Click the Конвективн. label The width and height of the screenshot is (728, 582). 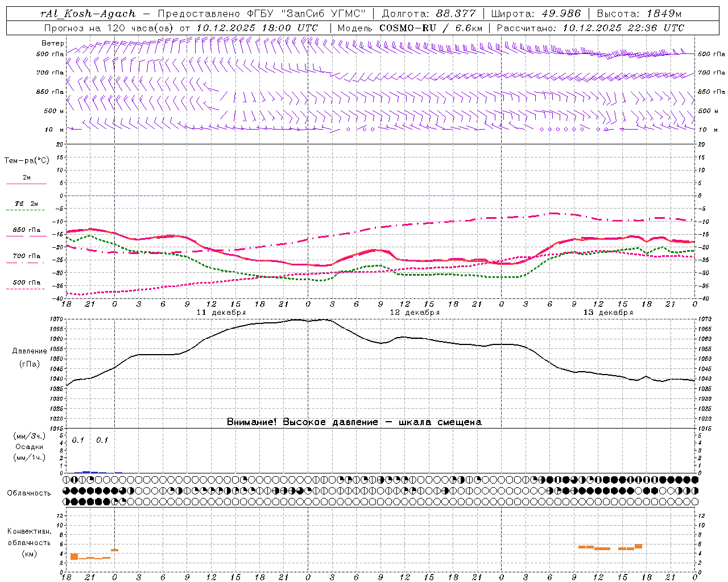(x=30, y=531)
